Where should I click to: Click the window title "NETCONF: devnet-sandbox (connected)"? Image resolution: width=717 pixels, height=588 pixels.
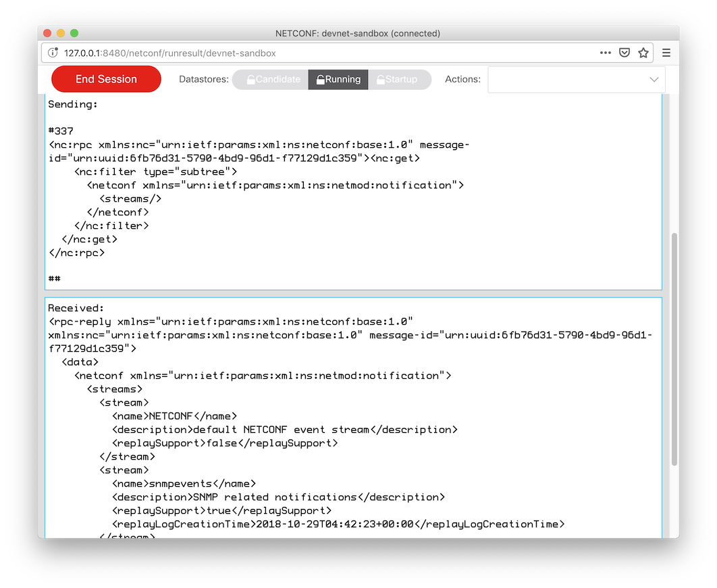point(358,33)
